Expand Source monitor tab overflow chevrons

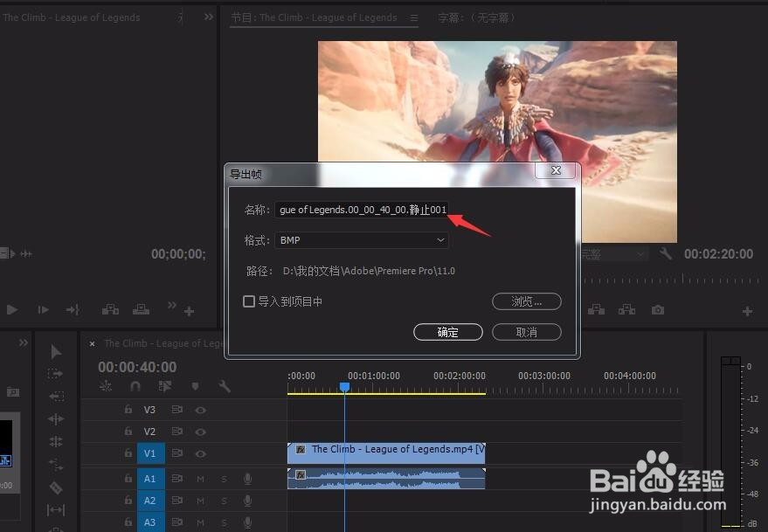[209, 17]
